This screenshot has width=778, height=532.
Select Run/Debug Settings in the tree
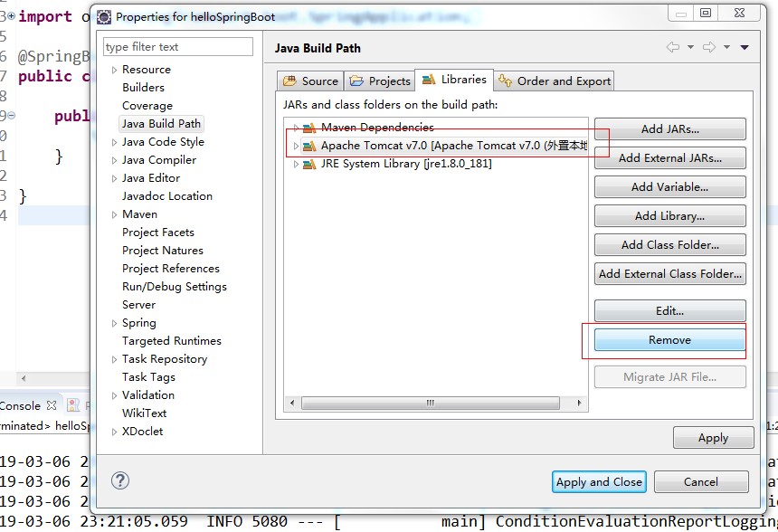pos(175,287)
